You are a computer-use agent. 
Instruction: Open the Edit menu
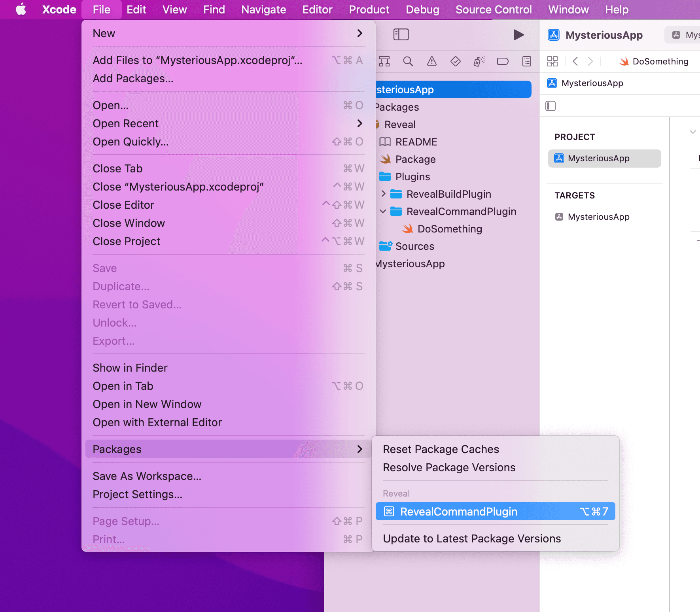pyautogui.click(x=136, y=9)
